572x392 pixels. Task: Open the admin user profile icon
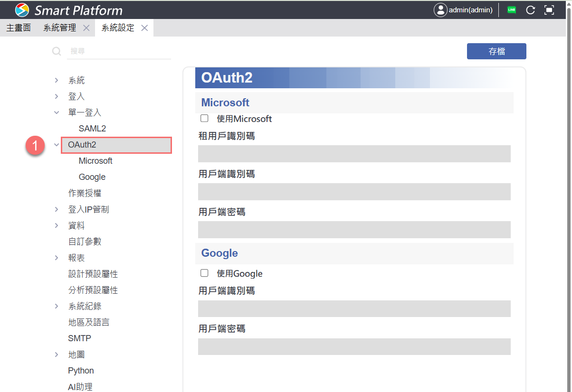[440, 10]
